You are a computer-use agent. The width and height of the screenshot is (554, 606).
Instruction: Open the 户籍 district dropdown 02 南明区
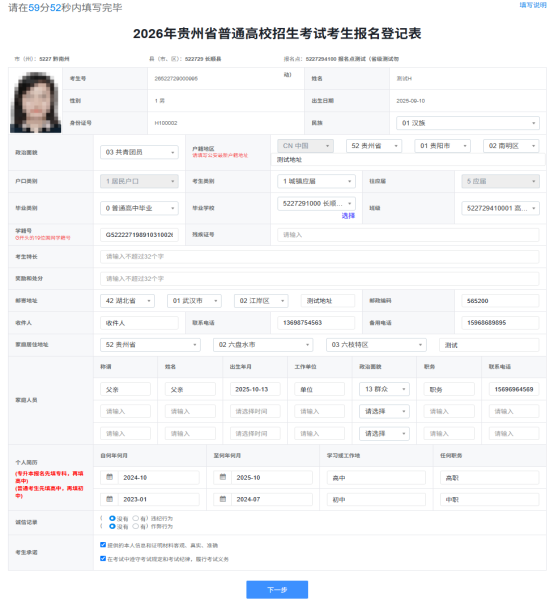coord(511,146)
